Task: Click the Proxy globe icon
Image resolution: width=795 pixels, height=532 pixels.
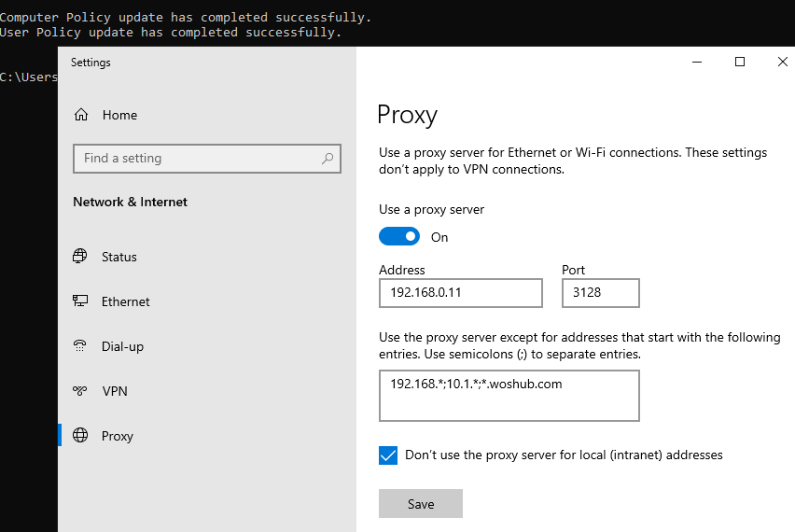Action: (x=81, y=436)
